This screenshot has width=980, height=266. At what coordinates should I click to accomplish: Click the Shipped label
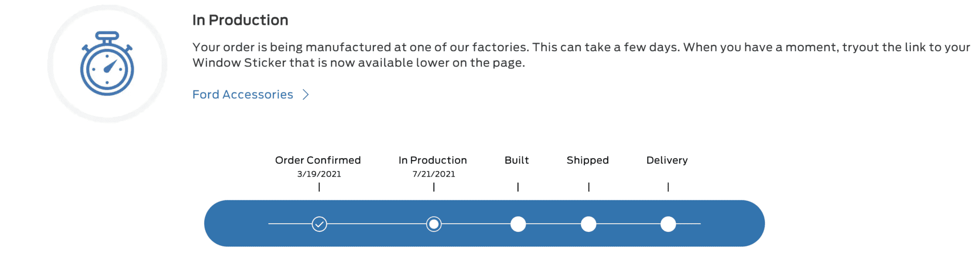(587, 160)
